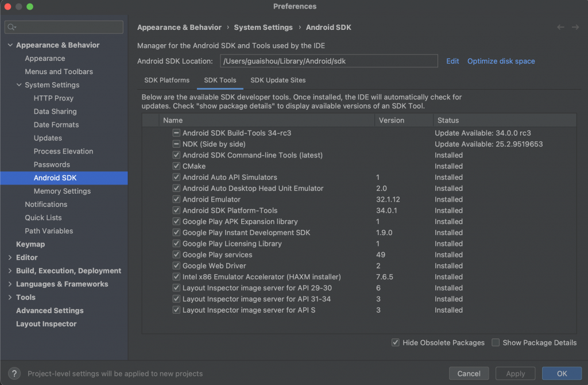Open the SDK Update Sites tab
The width and height of the screenshot is (588, 385).
(278, 80)
